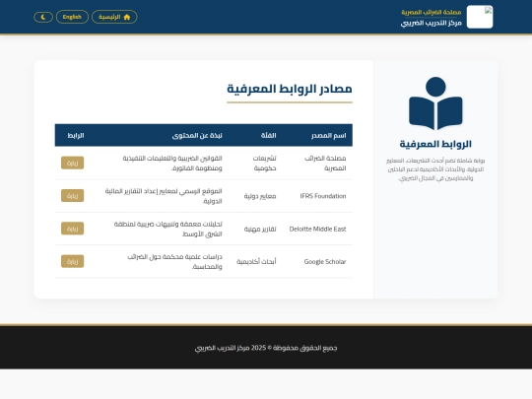
Task: Visit link for مصلحة الضرائب المصرية row
Action: (x=72, y=163)
